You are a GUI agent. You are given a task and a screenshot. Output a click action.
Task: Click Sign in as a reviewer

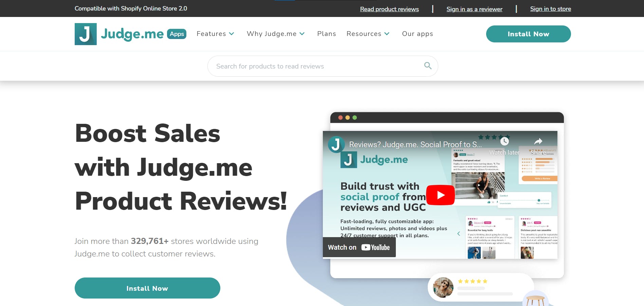[x=474, y=9]
